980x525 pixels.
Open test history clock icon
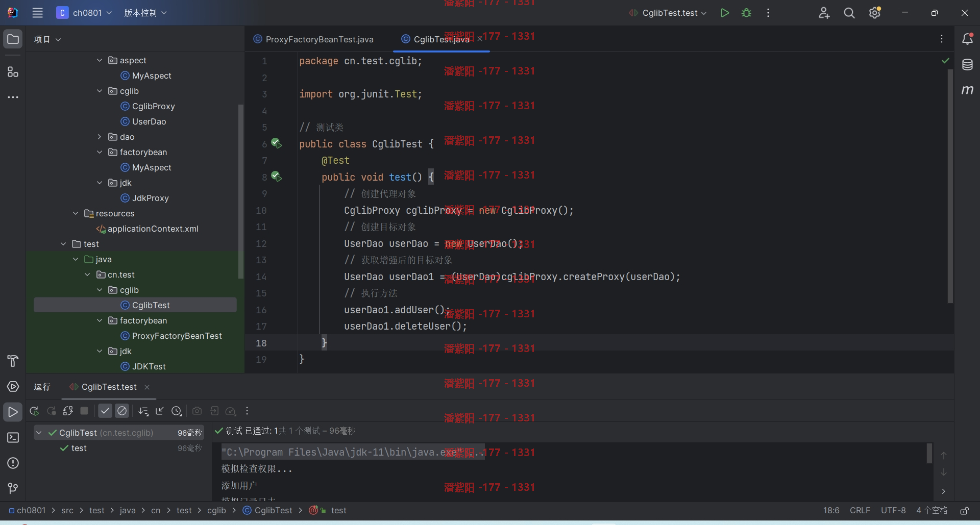coord(177,411)
